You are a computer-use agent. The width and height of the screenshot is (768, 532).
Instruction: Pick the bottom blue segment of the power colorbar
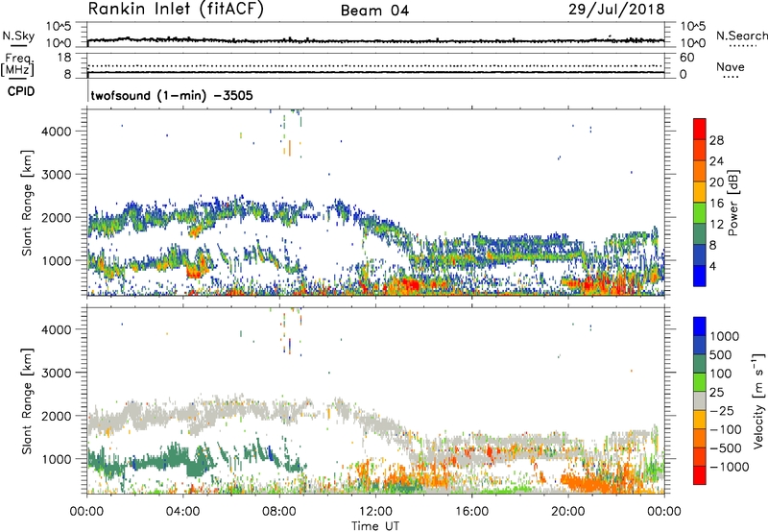(700, 276)
